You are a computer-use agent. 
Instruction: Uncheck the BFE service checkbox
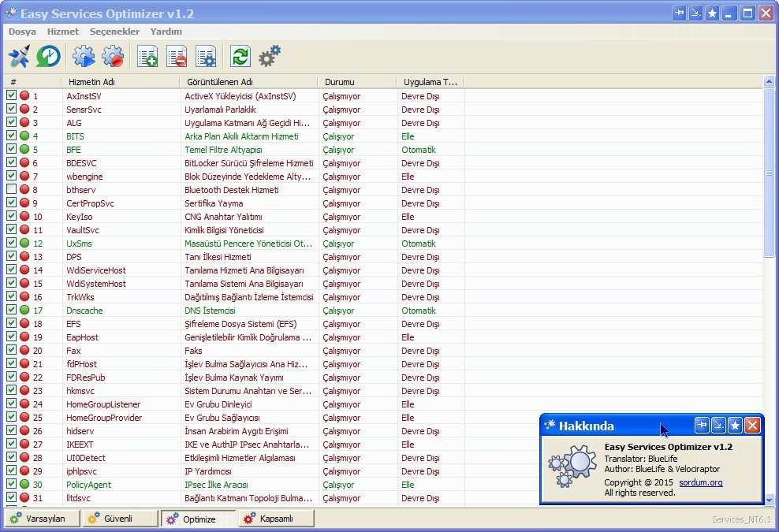coord(11,148)
